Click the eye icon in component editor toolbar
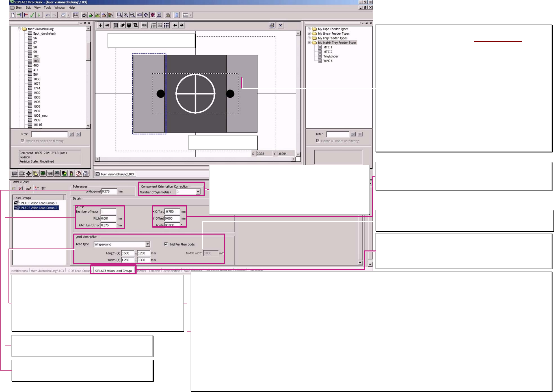The image size is (554, 392). (x=107, y=25)
